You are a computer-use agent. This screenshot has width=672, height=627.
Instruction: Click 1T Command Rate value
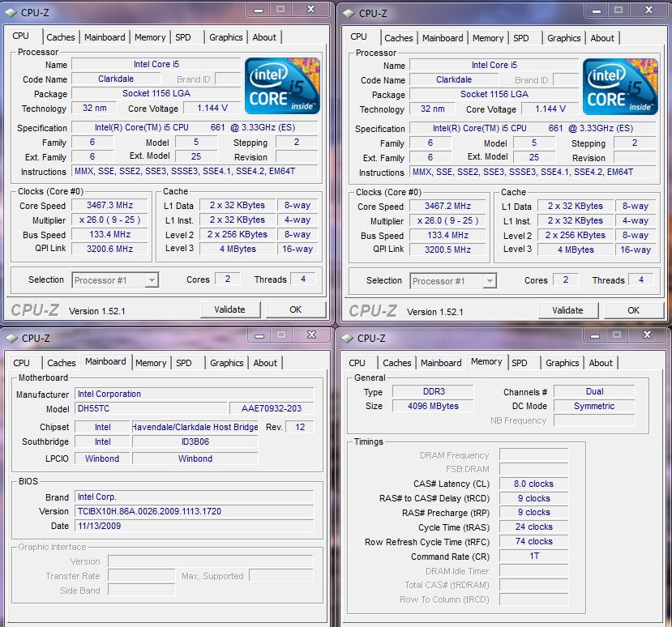(x=533, y=556)
